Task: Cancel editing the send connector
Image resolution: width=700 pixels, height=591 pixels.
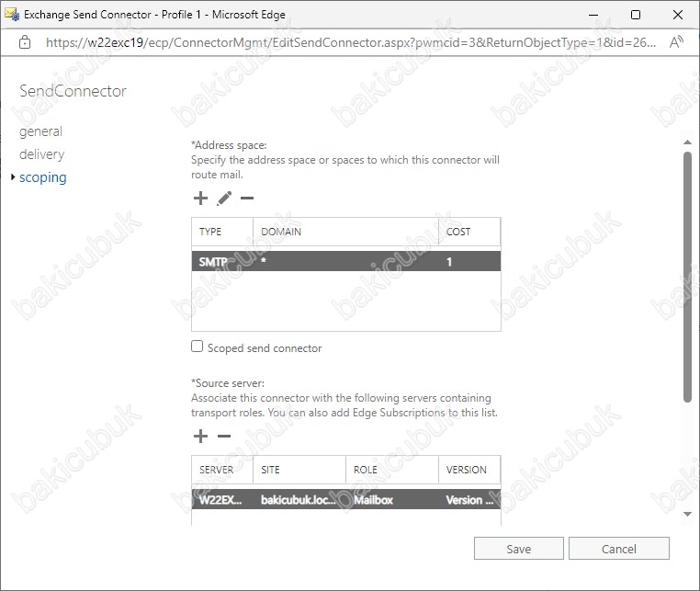Action: click(x=619, y=549)
